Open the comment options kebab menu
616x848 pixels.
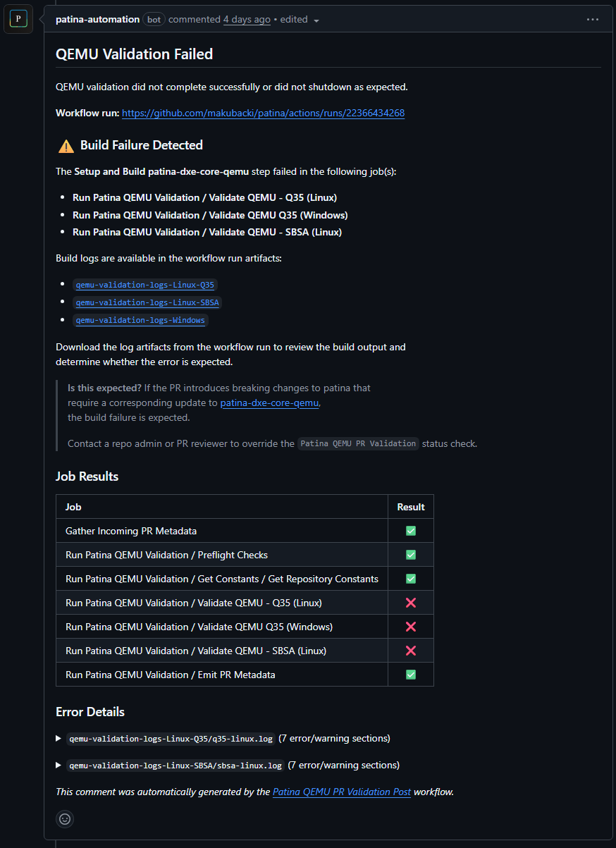592,19
